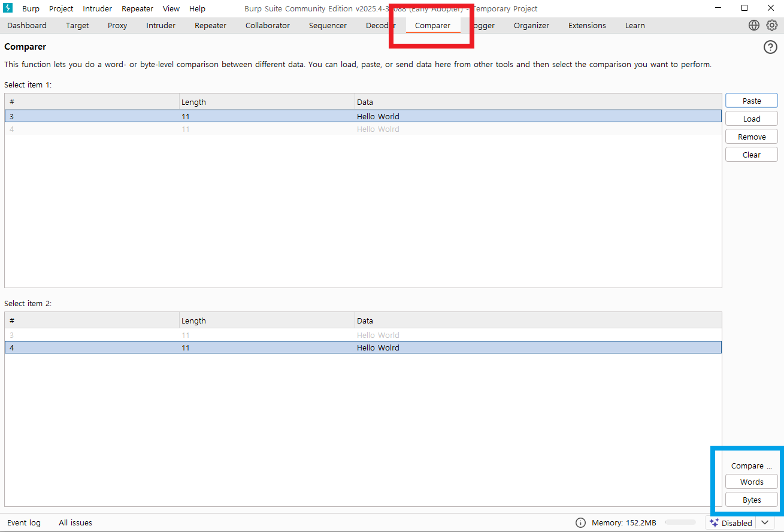Open the settings gear icon
Screen dimensions: 784x532
pos(772,25)
